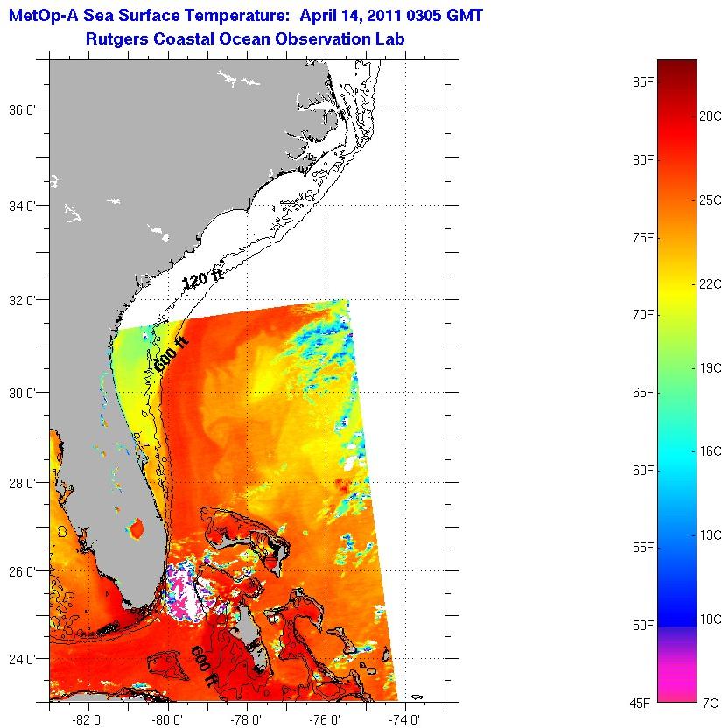Click the 55F colorbar label
The width and height of the screenshot is (722, 728).
(643, 548)
